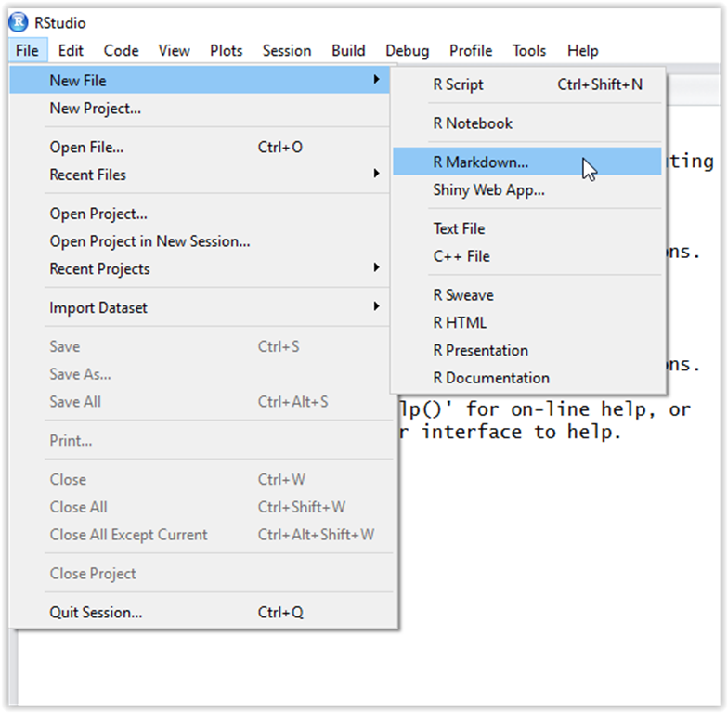Open the Session menu
This screenshot has height=713, width=728.
pos(287,50)
